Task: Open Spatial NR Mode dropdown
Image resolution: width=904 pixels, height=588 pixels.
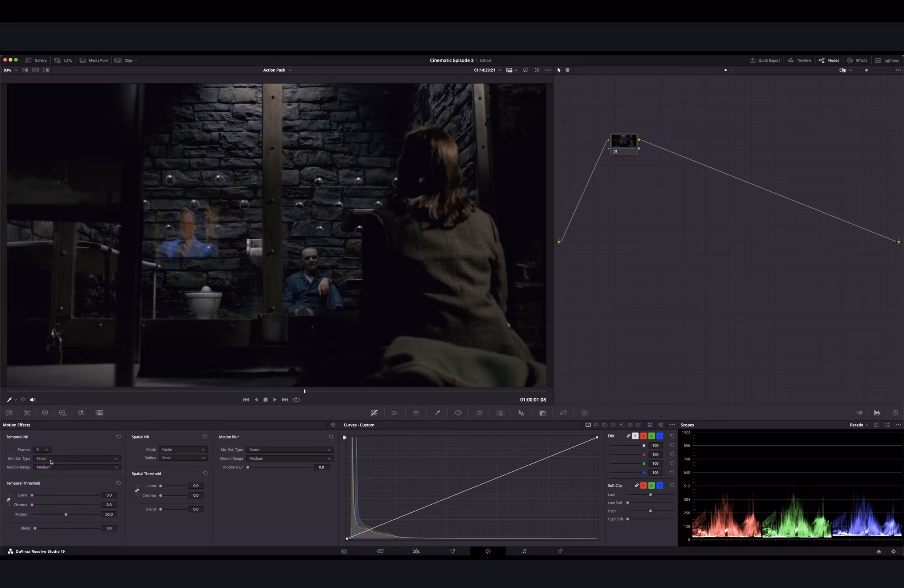Action: [x=183, y=450]
